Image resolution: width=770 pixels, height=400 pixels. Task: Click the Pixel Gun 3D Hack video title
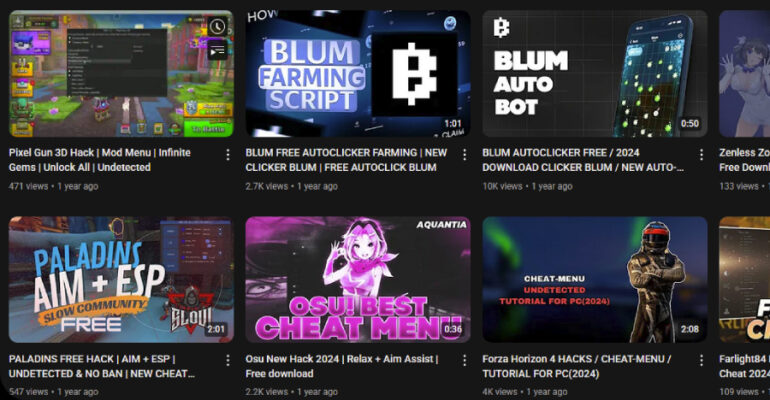tap(100, 160)
